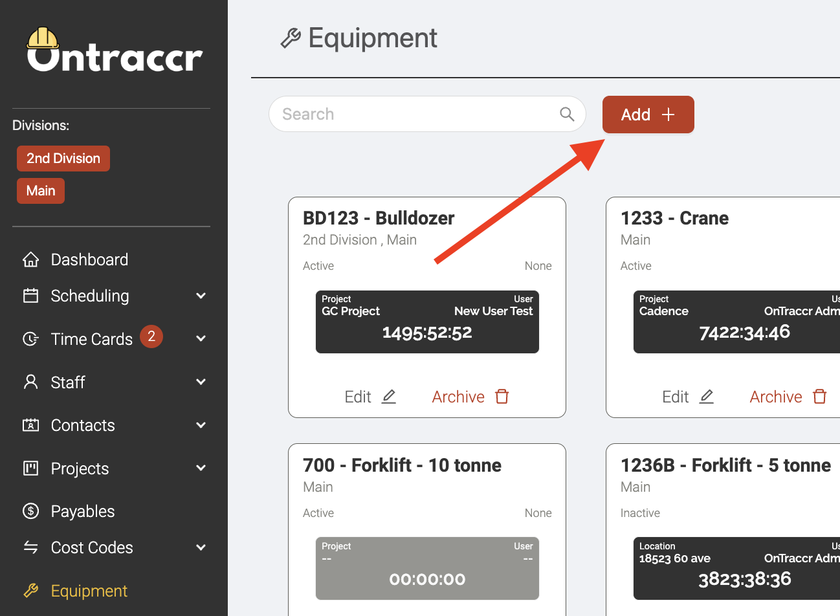
Task: Click the Ontraccr logo
Action: click(115, 50)
